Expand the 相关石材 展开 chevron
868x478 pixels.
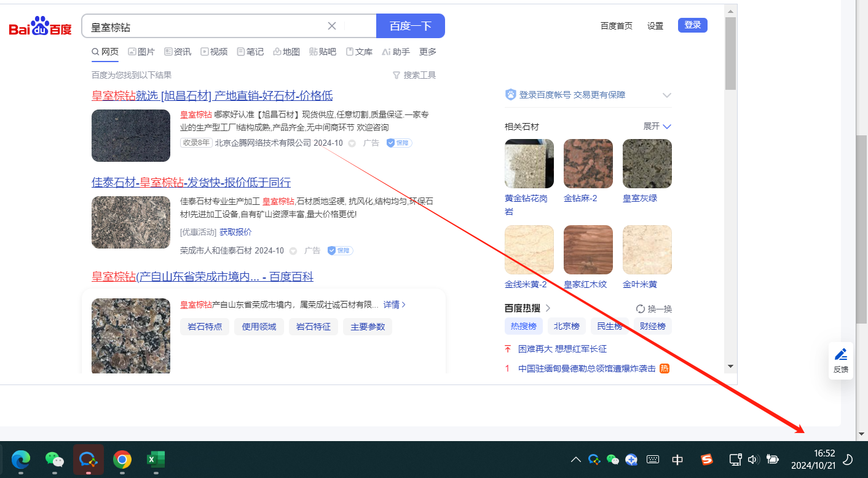click(x=667, y=127)
